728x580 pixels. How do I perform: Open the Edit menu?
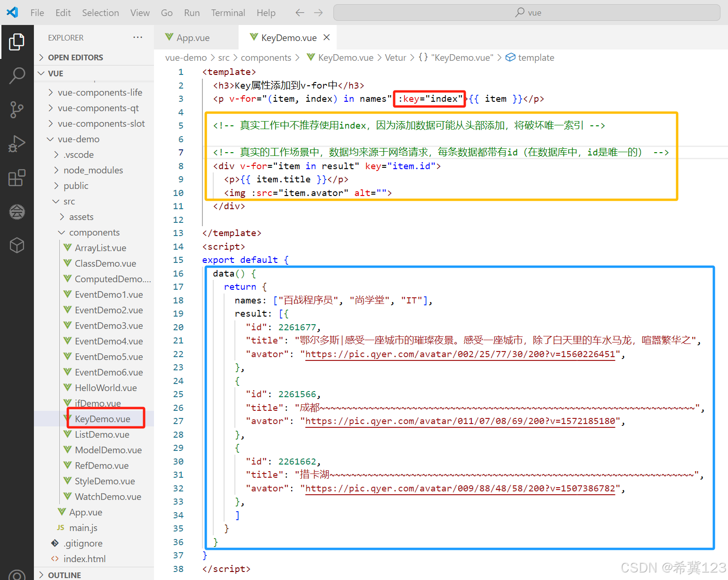tap(63, 13)
